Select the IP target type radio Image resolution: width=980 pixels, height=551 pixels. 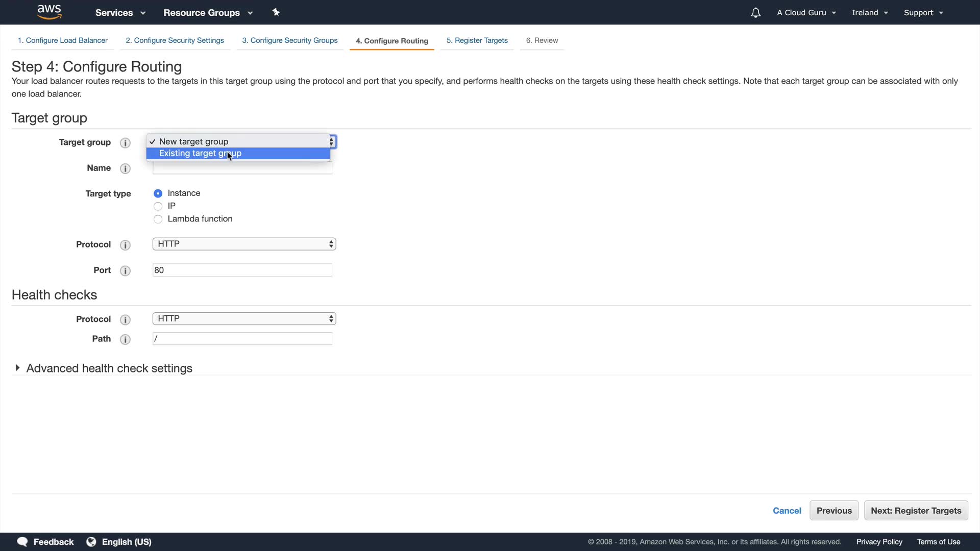(158, 206)
